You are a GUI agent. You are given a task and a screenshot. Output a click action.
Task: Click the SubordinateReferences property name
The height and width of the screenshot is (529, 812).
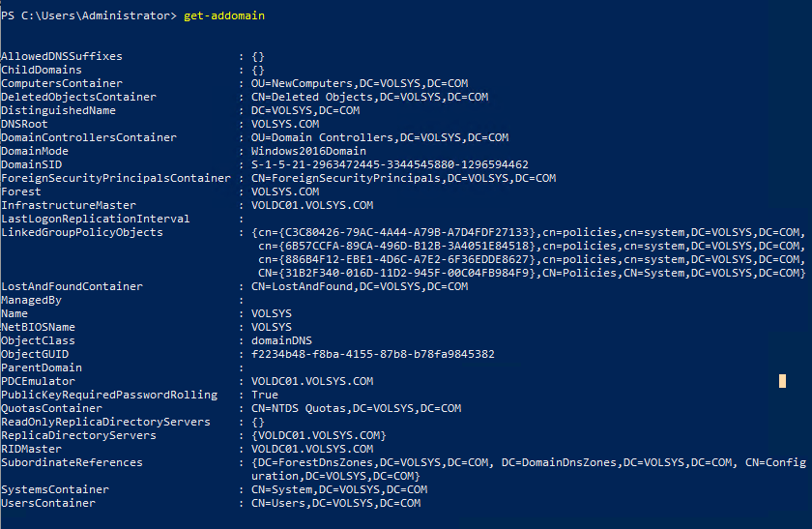coord(72,462)
